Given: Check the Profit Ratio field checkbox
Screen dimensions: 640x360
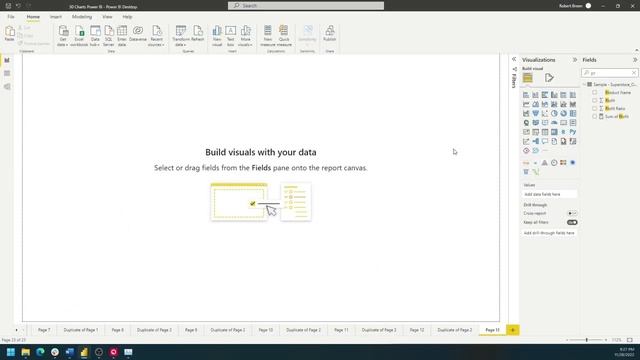Looking at the screenshot, I should 595,109.
